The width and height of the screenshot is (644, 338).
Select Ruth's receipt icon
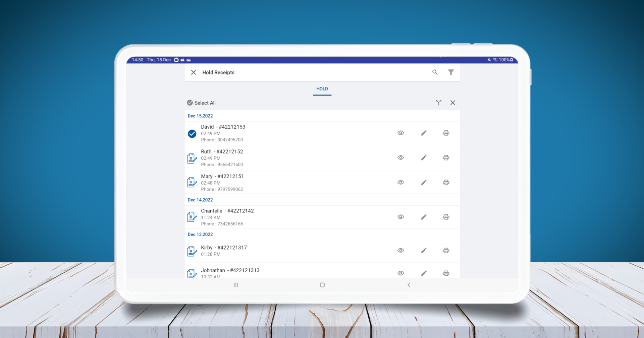[192, 158]
